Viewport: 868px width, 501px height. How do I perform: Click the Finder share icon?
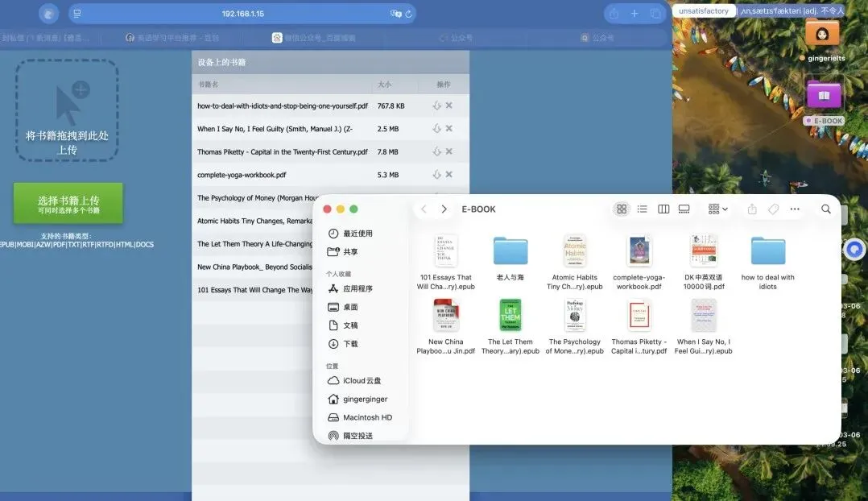pos(752,209)
